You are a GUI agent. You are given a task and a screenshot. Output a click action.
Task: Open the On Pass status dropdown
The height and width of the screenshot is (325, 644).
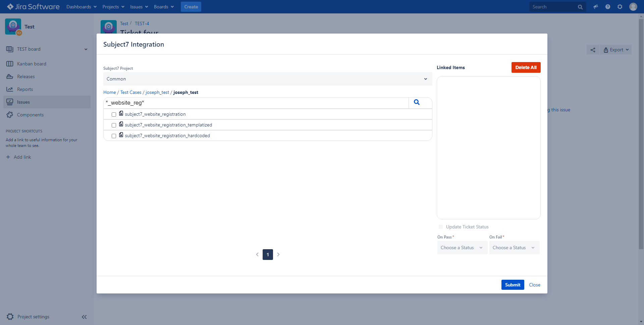click(462, 248)
